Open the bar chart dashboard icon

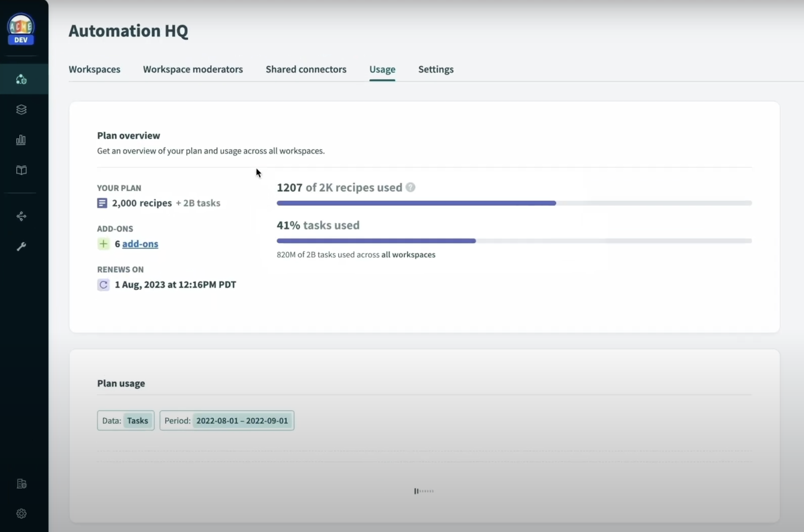point(21,139)
